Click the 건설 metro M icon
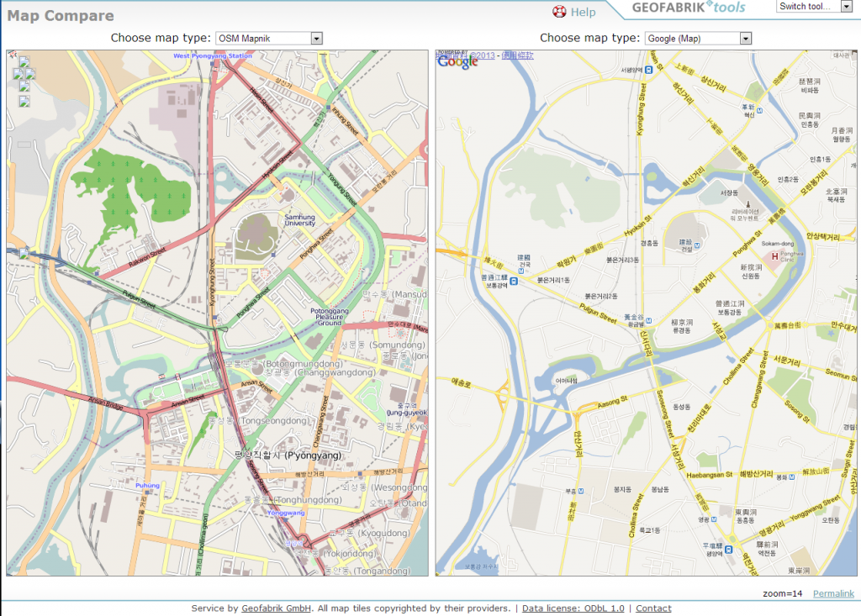861x616 pixels. tap(697, 245)
